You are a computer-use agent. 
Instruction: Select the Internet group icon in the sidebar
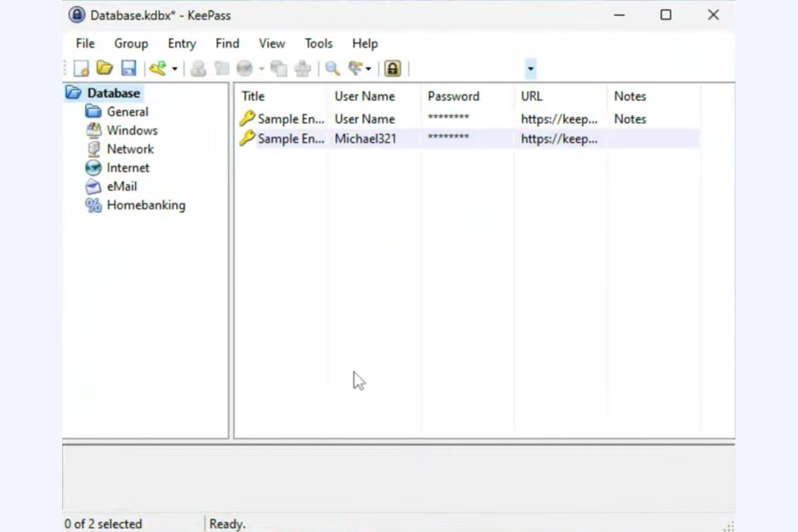92,168
